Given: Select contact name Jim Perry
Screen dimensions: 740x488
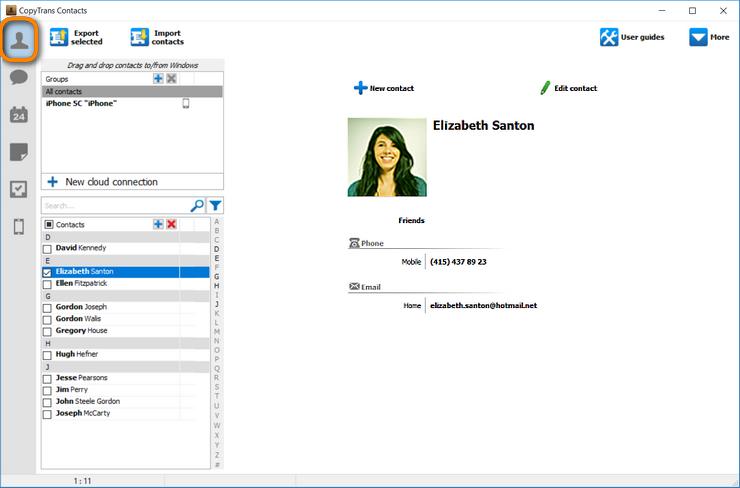Looking at the screenshot, I should coord(72,389).
